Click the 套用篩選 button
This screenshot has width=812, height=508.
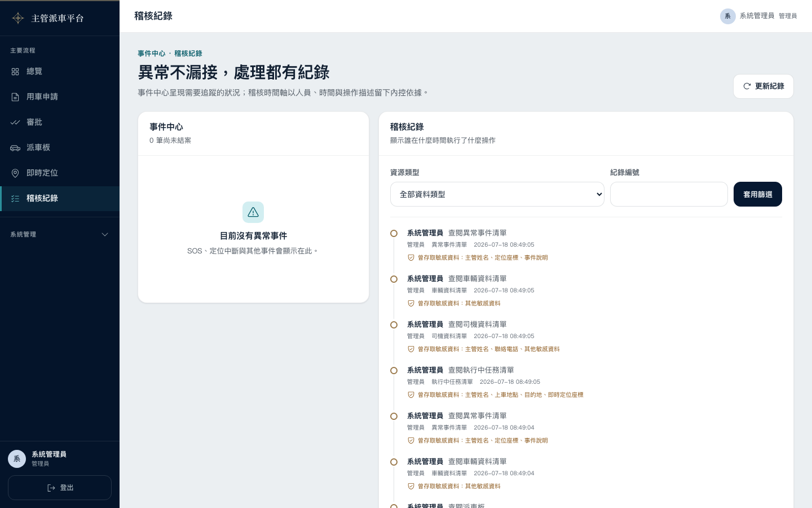point(757,194)
